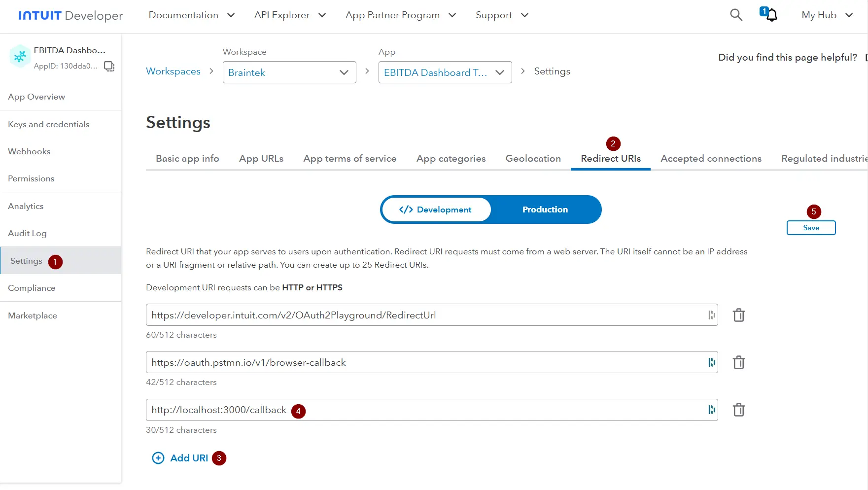Open the App terms of service tab
Screen dimensions: 868x490
pos(350,158)
